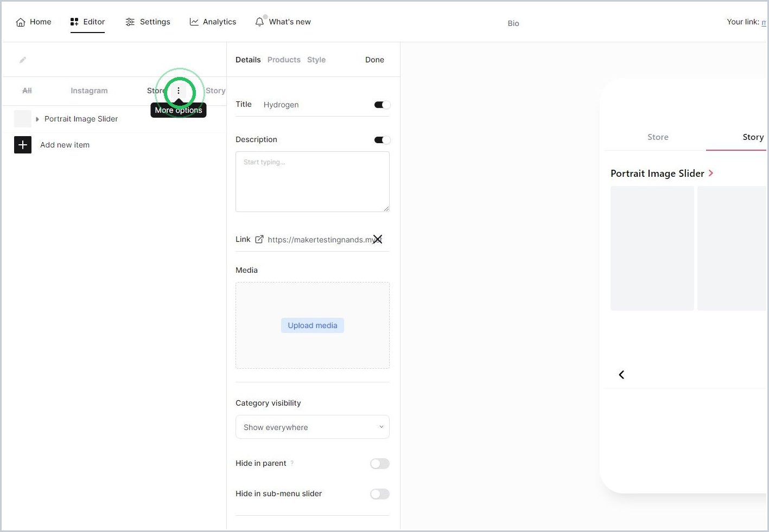769x532 pixels.
Task: Click Add new item
Action: (65, 145)
